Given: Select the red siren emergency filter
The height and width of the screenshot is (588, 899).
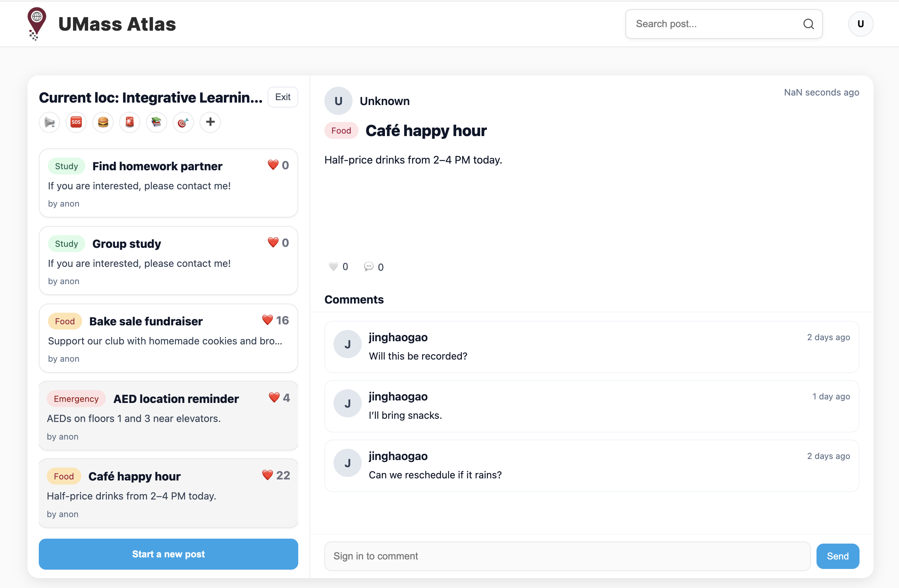Looking at the screenshot, I should point(130,122).
